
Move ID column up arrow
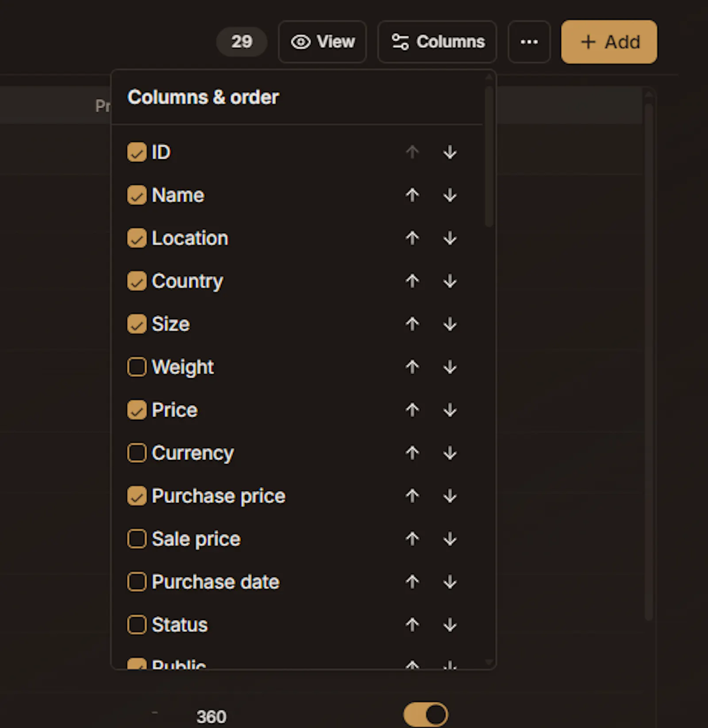click(412, 152)
